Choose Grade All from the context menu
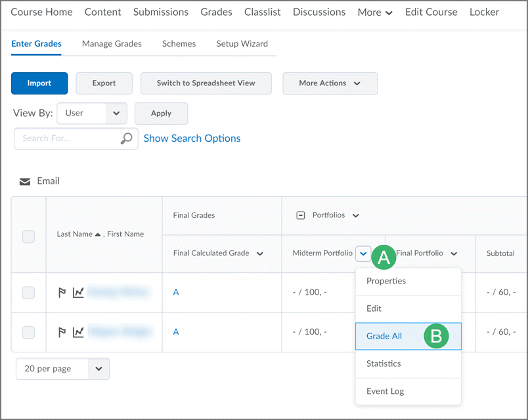528x420 pixels. 408,336
